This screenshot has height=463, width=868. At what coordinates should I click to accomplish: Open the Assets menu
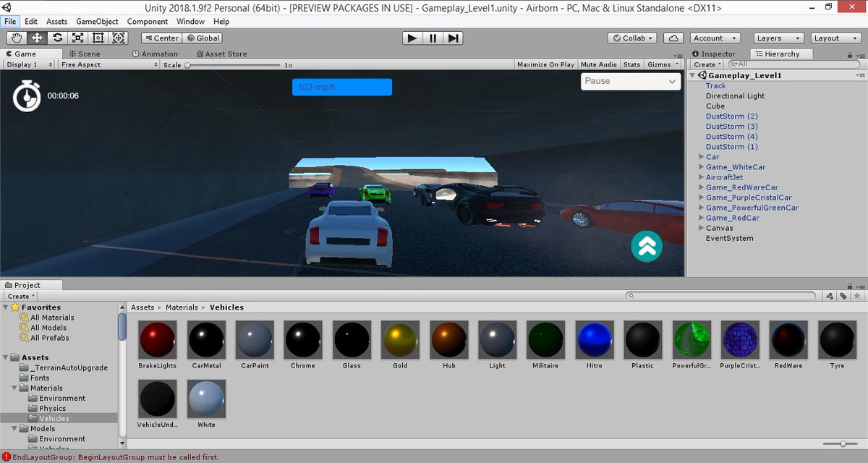pyautogui.click(x=56, y=22)
